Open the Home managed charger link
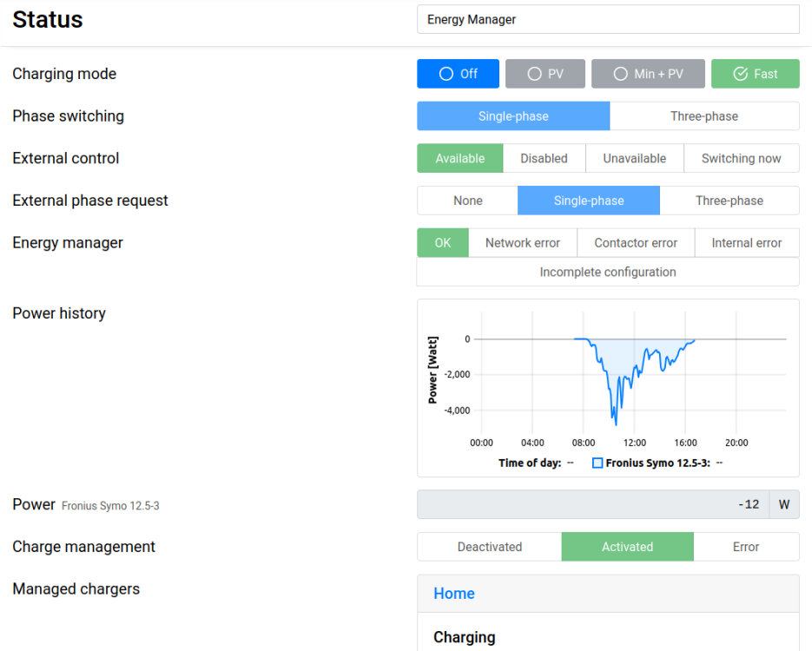 (454, 594)
